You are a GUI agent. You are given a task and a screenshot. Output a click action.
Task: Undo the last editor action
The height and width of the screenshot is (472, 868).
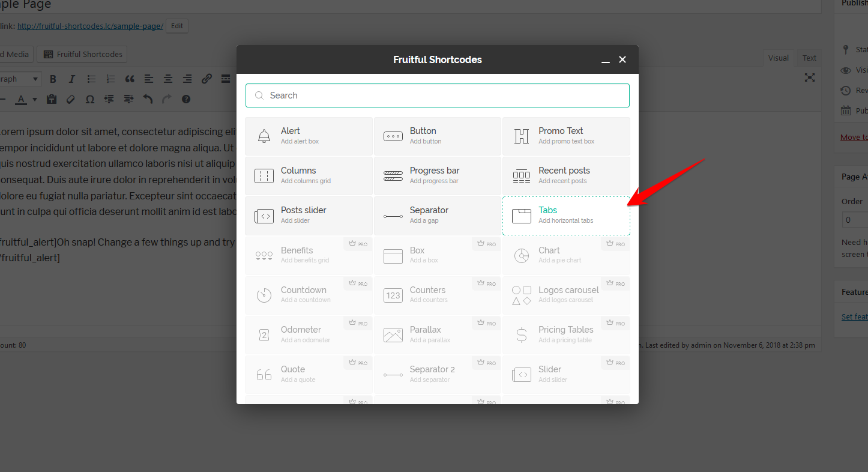[148, 99]
